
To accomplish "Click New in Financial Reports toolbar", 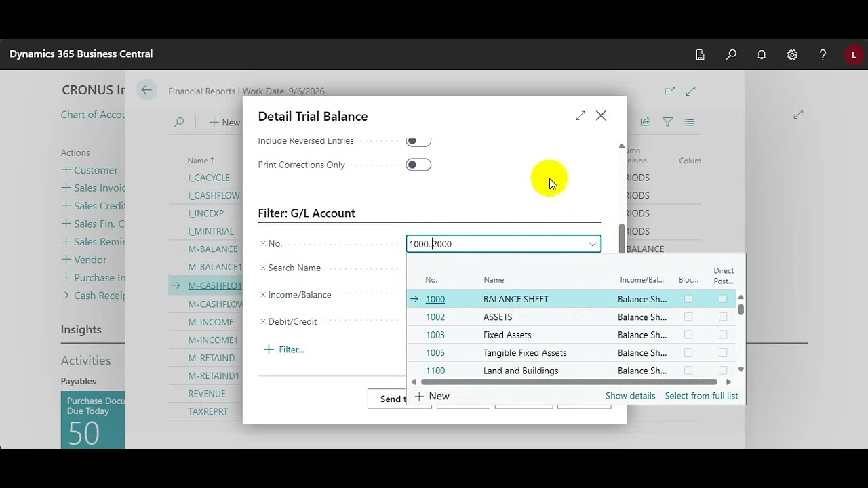I will [x=224, y=123].
